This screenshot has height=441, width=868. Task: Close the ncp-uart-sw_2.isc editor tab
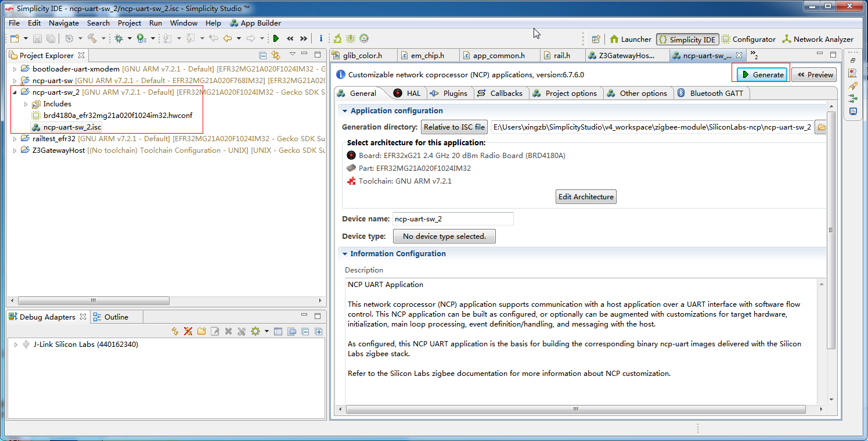(x=739, y=55)
